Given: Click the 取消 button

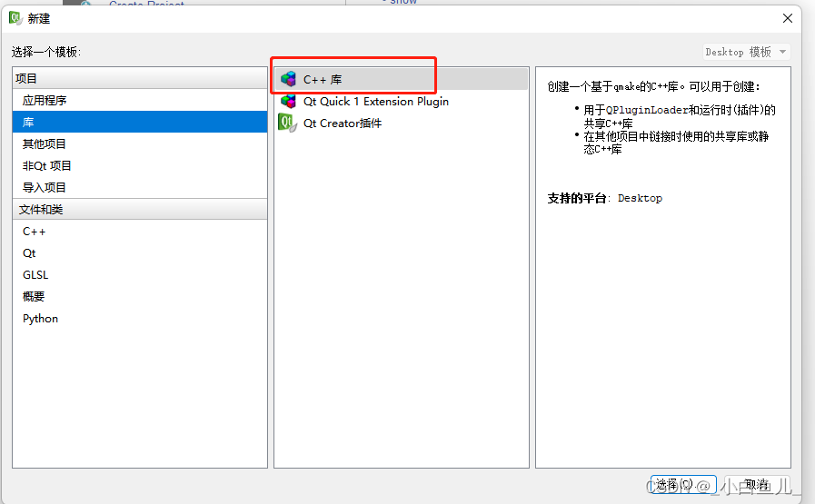Looking at the screenshot, I should pyautogui.click(x=757, y=484).
